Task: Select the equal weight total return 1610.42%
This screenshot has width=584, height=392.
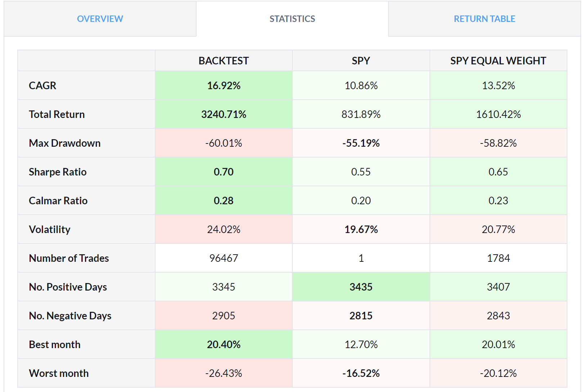Action: click(x=498, y=114)
